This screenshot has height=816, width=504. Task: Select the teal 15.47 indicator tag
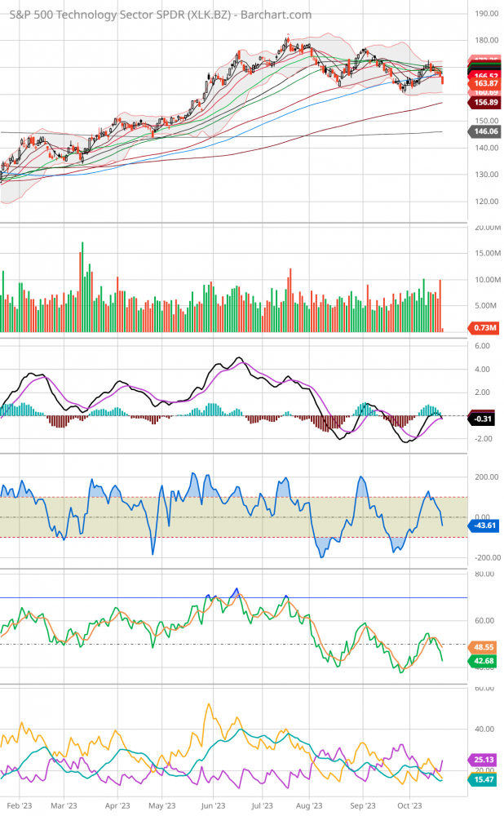(x=484, y=780)
